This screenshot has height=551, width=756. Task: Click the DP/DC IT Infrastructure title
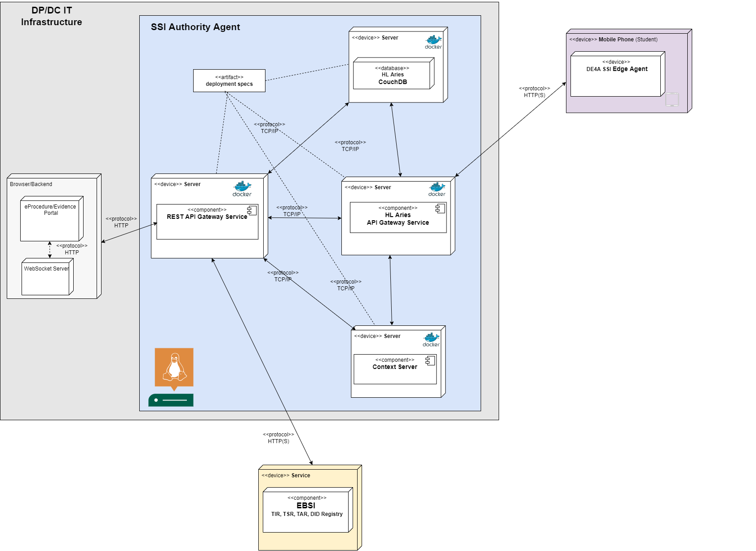[52, 16]
